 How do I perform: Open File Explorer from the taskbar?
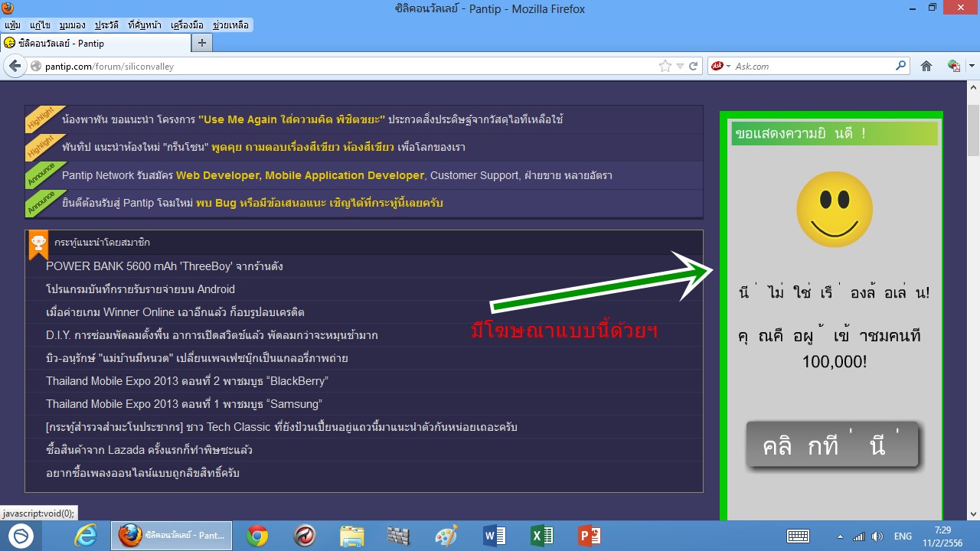coord(351,536)
